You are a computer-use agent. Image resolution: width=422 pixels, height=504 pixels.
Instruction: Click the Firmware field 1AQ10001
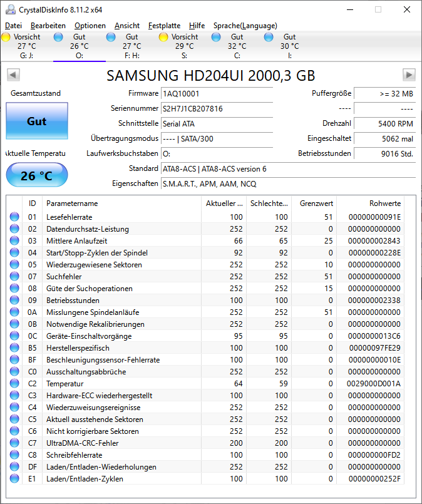pyautogui.click(x=217, y=93)
